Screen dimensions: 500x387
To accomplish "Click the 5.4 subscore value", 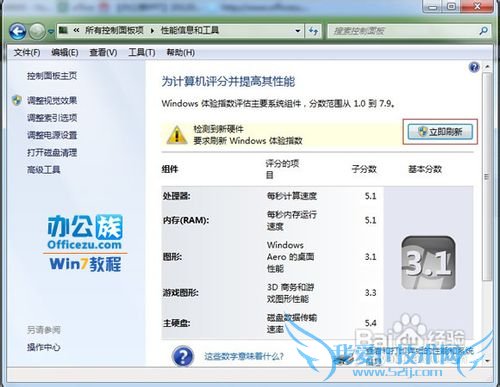I will click(370, 323).
